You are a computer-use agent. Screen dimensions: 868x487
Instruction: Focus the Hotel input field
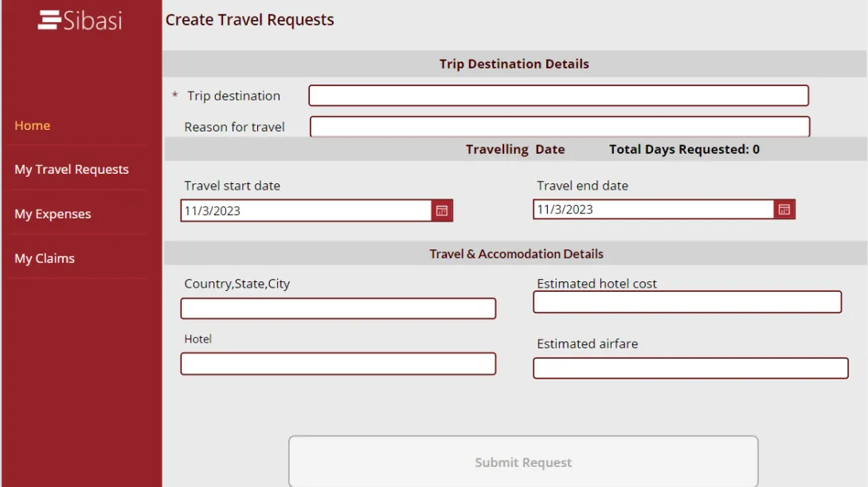338,363
